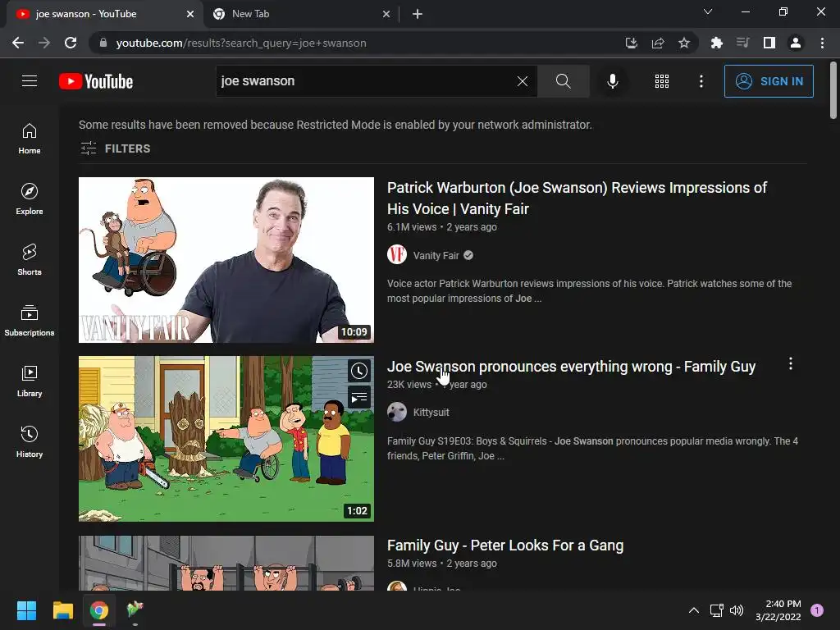
Task: Visit the Vanity Fair channel name
Action: [436, 256]
